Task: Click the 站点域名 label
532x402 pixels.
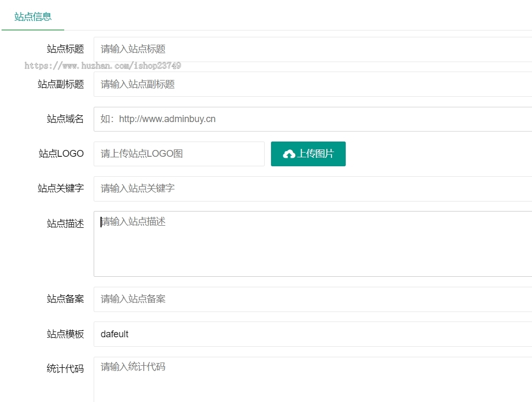Action: 65,119
